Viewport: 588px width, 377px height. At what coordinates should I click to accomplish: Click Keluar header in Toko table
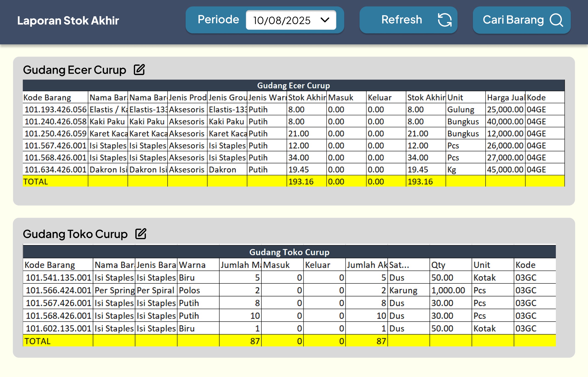325,265
